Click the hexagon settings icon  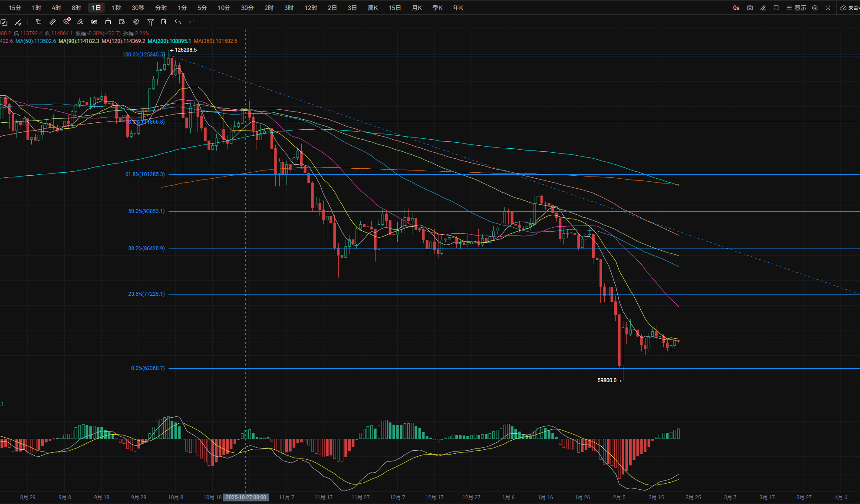point(815,8)
